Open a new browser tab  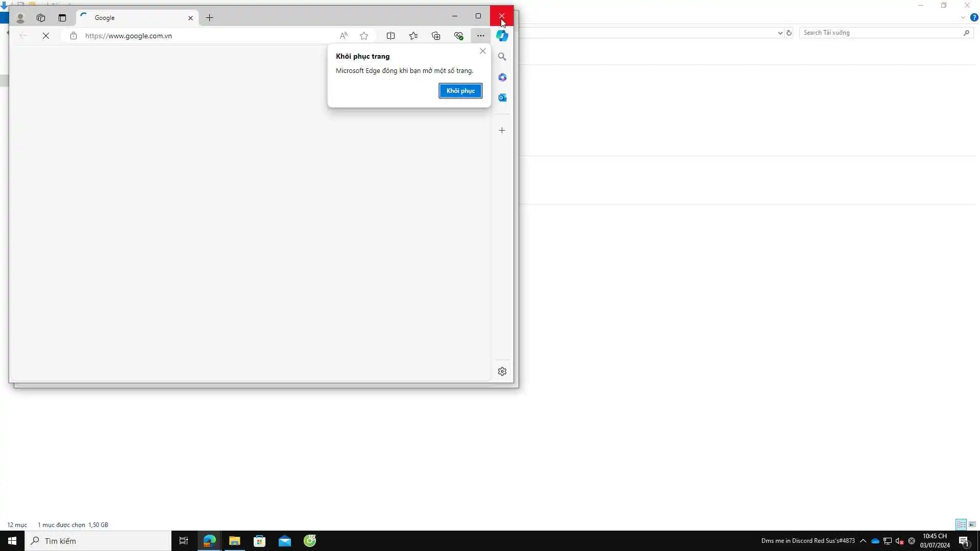click(x=209, y=18)
